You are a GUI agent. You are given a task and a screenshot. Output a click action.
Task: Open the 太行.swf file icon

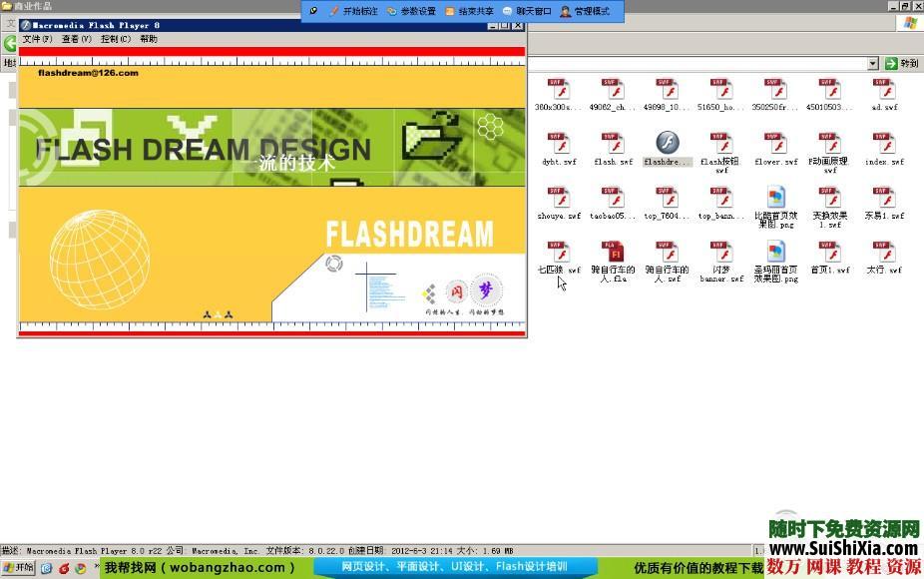pos(883,252)
